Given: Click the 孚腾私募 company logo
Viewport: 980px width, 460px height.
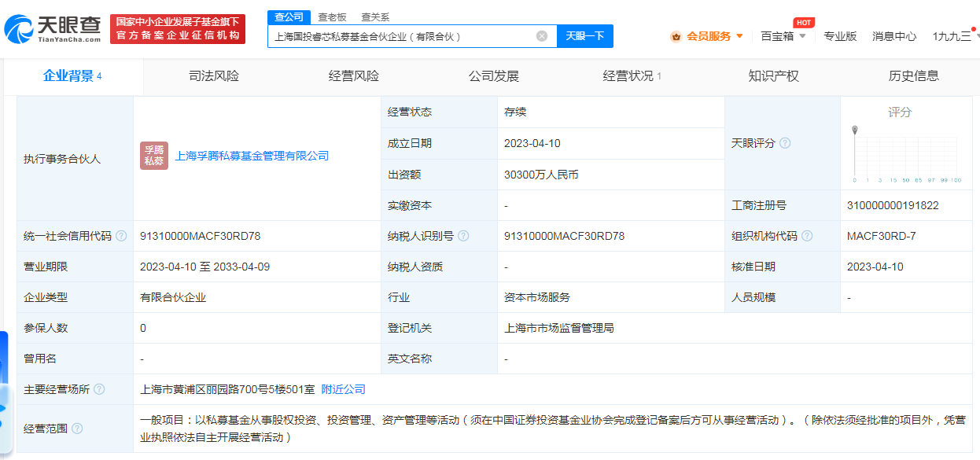Looking at the screenshot, I should click(x=154, y=156).
